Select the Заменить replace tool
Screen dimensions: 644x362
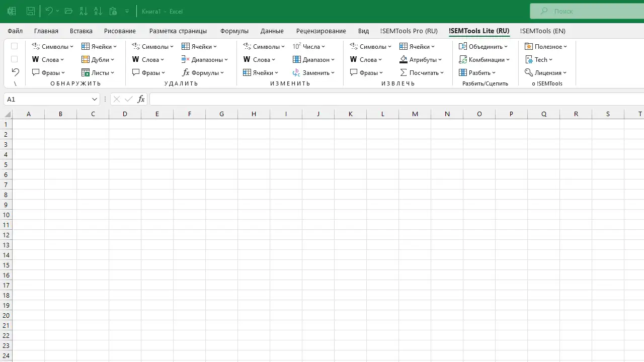point(314,72)
